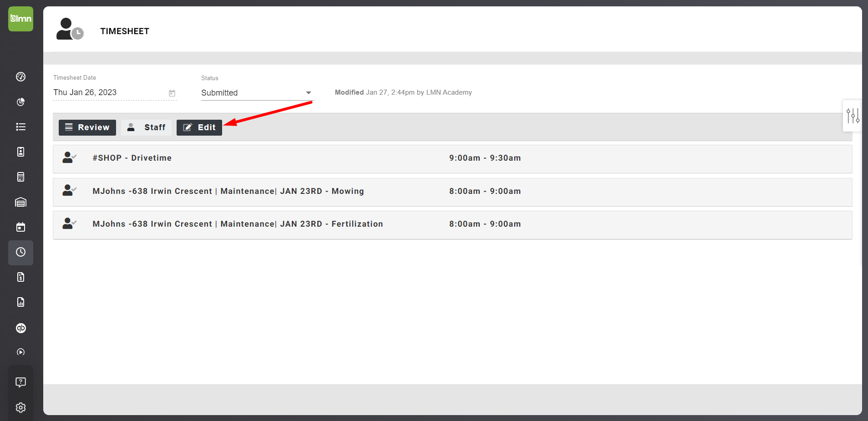Expand the Status Submitted dropdown

[x=257, y=93]
